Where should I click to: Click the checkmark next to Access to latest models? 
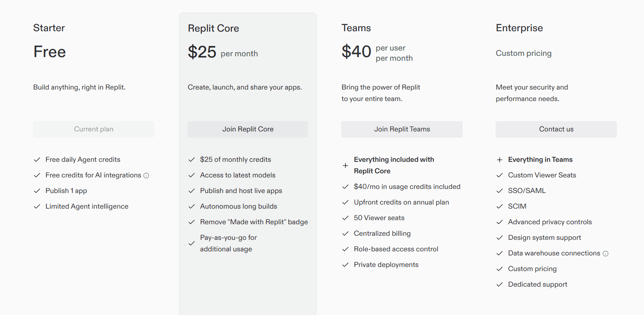click(191, 175)
